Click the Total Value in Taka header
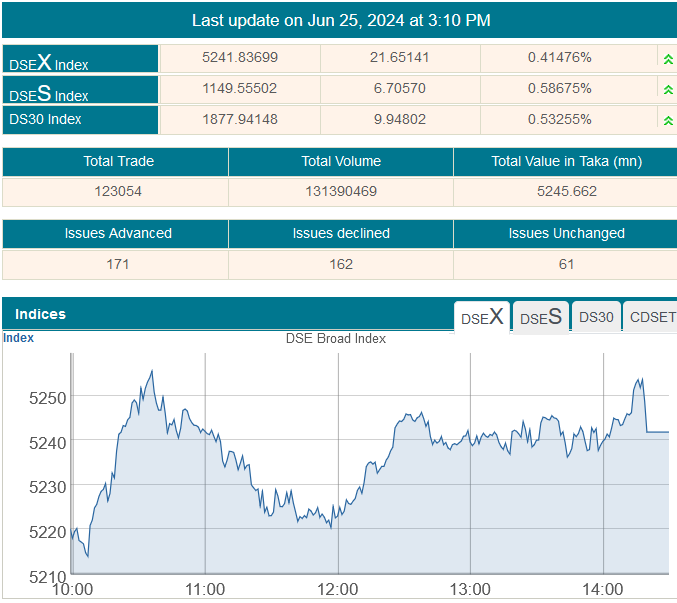The image size is (677, 603). pos(566,161)
